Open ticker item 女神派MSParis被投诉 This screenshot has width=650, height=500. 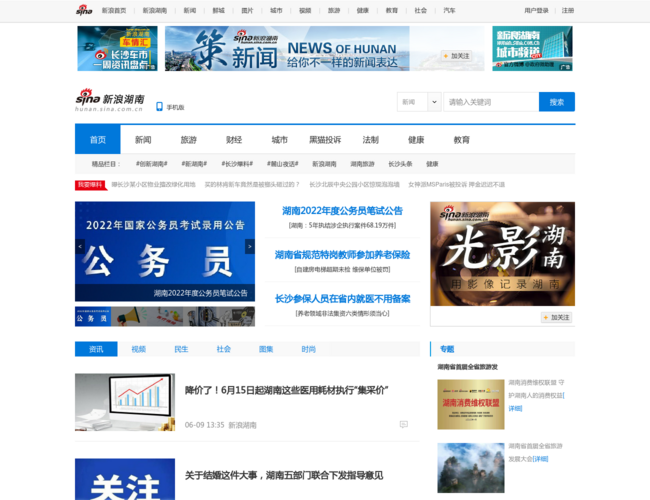tap(456, 184)
